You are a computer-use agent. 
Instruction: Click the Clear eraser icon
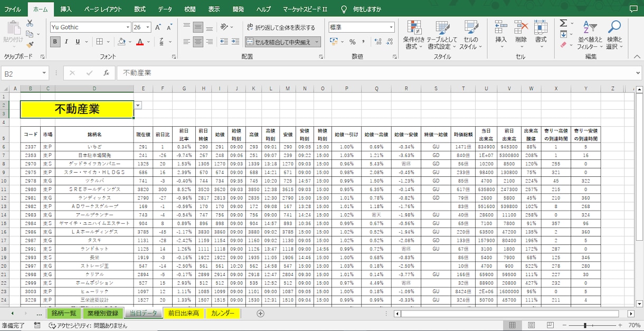563,45
